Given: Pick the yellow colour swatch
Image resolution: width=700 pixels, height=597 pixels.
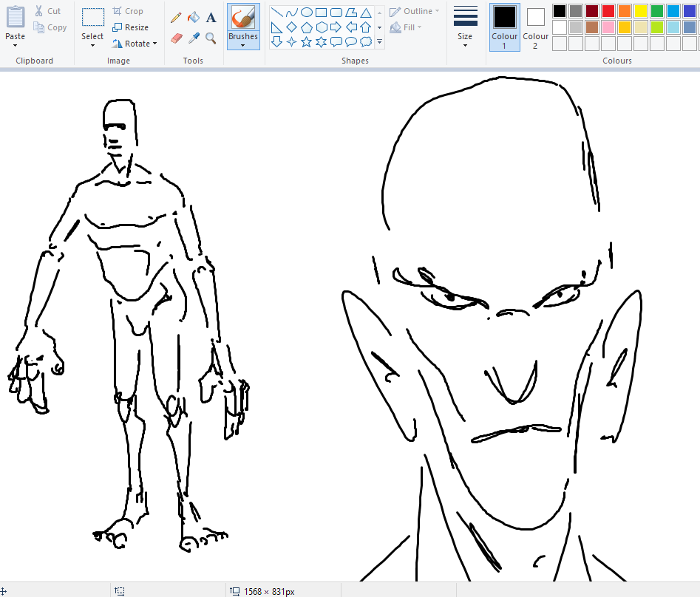Looking at the screenshot, I should (641, 11).
